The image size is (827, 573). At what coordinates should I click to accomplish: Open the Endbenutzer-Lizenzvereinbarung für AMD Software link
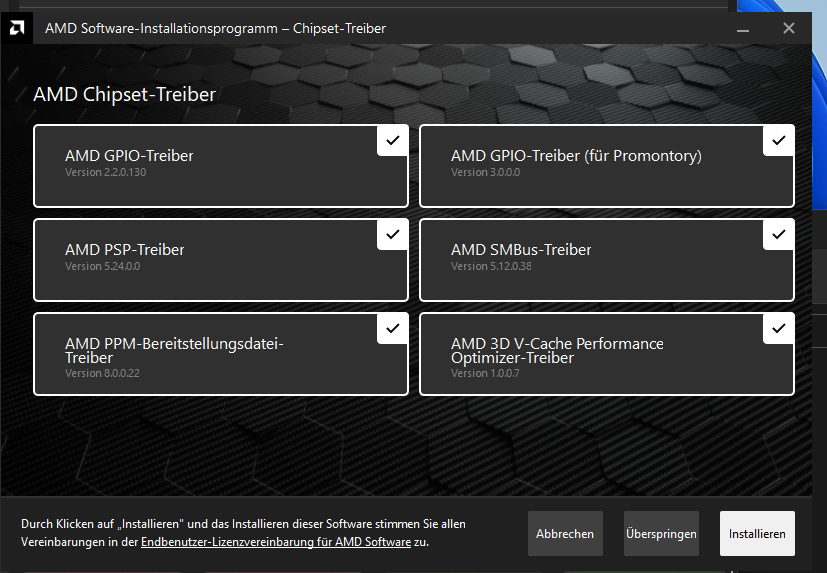pyautogui.click(x=276, y=542)
